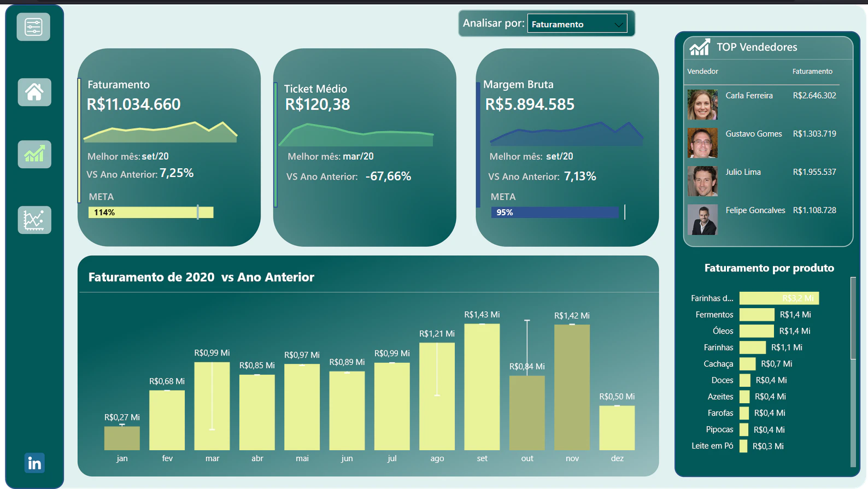Select the nov bar in monthly chart
868x489 pixels.
[x=572, y=387]
